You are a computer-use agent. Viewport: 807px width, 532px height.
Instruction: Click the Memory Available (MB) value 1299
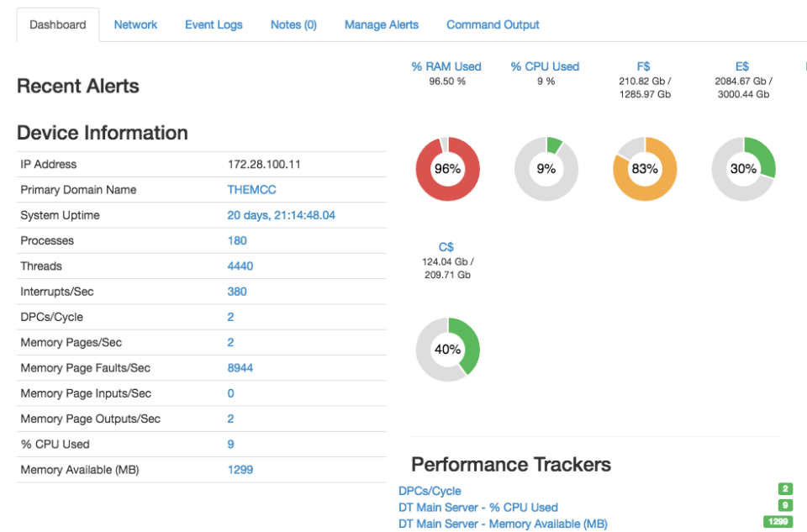240,470
